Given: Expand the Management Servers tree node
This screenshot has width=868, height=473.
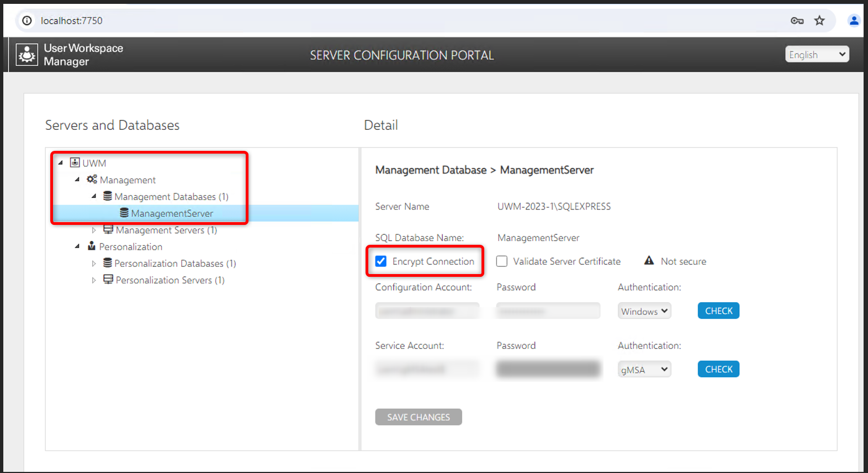Looking at the screenshot, I should coord(94,230).
